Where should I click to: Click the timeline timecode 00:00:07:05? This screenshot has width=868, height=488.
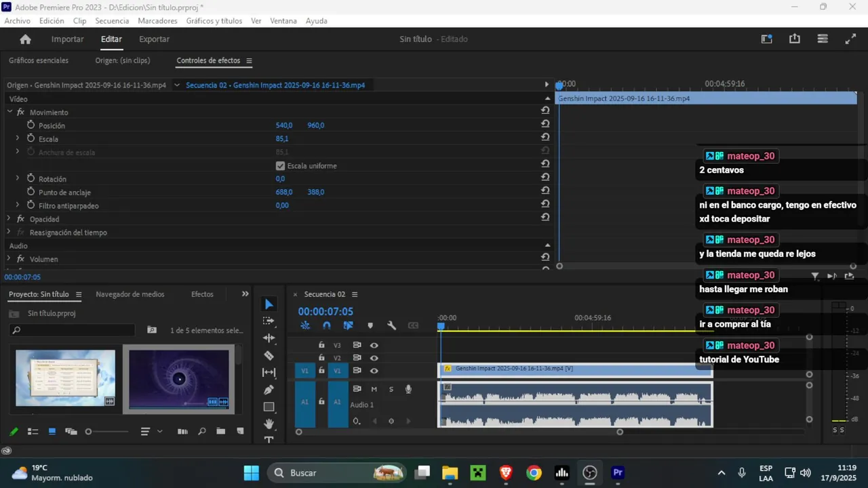coord(325,312)
